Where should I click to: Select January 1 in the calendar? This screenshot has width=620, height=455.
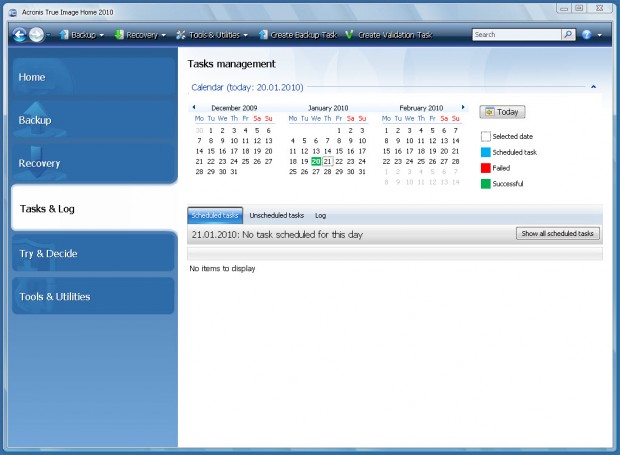coord(339,130)
